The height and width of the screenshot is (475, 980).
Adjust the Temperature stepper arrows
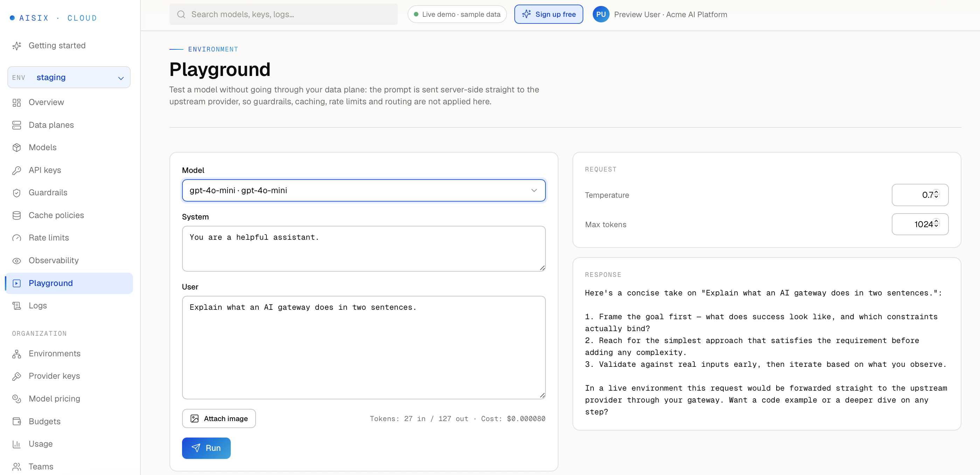tap(936, 195)
